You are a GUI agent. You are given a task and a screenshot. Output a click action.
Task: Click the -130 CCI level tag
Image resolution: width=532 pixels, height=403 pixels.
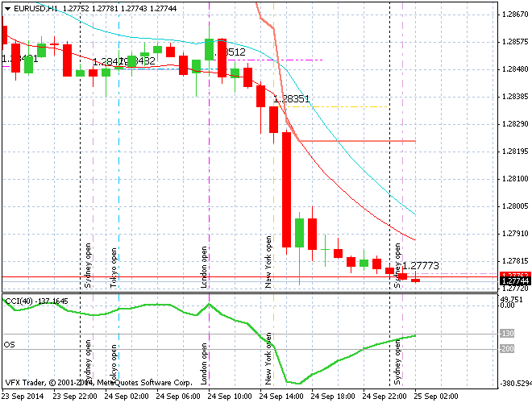tap(507, 334)
